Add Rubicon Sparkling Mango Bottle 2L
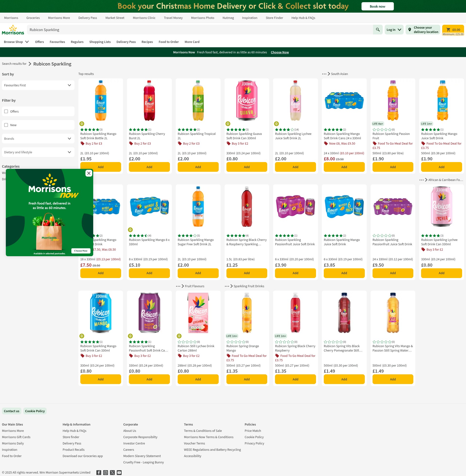This screenshot has height=476, width=466. coord(100,167)
